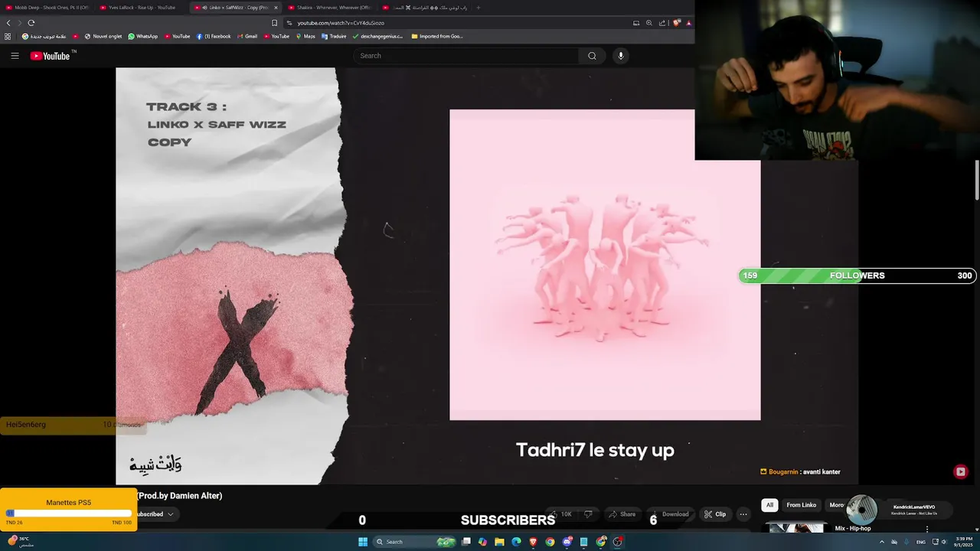Bookmark this page via the address bar icon
Screen dimensions: 980x551
tap(275, 23)
